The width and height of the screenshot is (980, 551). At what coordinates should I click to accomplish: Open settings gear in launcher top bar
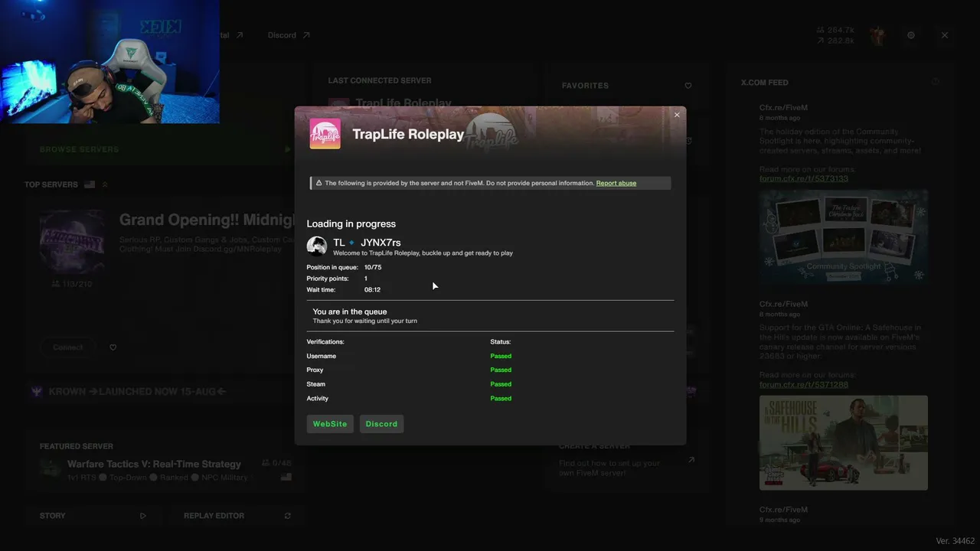click(911, 35)
